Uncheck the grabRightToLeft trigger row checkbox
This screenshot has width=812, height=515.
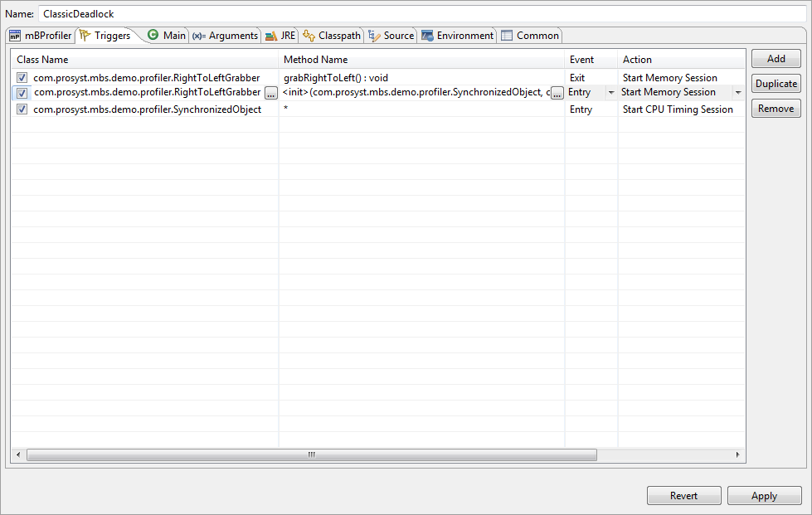pos(22,78)
